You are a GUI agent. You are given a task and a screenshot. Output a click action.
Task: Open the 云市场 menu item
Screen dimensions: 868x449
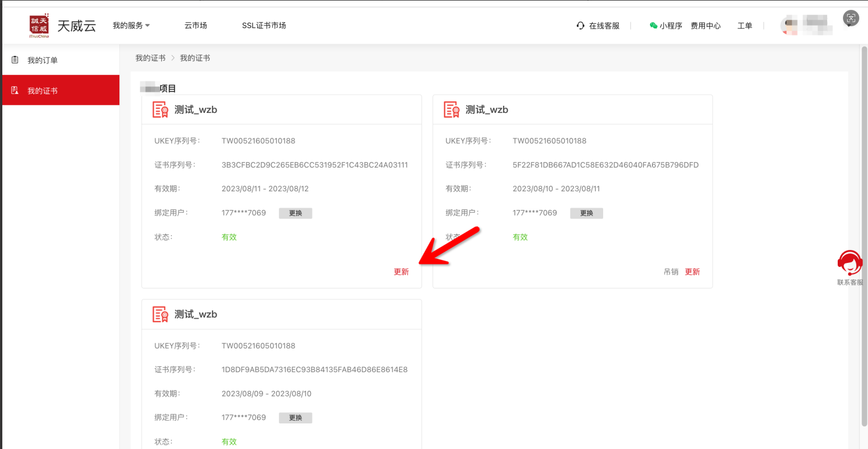click(196, 26)
